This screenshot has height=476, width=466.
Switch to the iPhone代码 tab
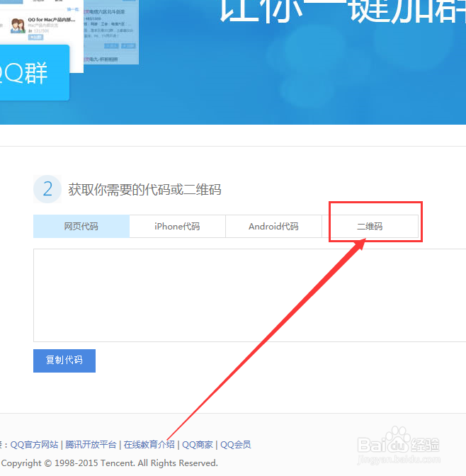tap(177, 227)
